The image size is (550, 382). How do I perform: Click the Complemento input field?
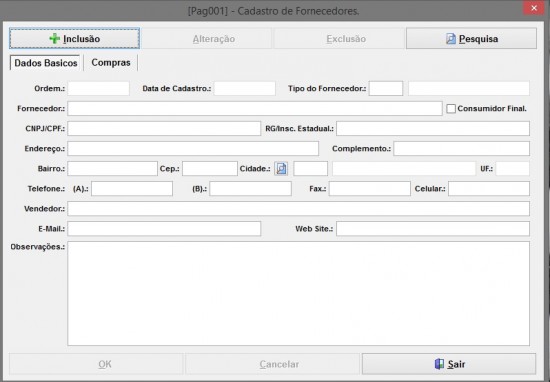(x=462, y=148)
